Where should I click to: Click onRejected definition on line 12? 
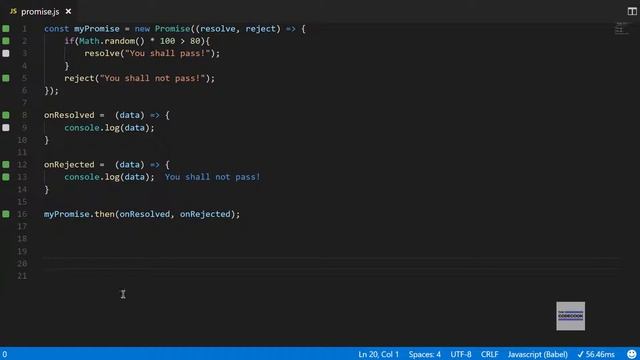point(69,164)
